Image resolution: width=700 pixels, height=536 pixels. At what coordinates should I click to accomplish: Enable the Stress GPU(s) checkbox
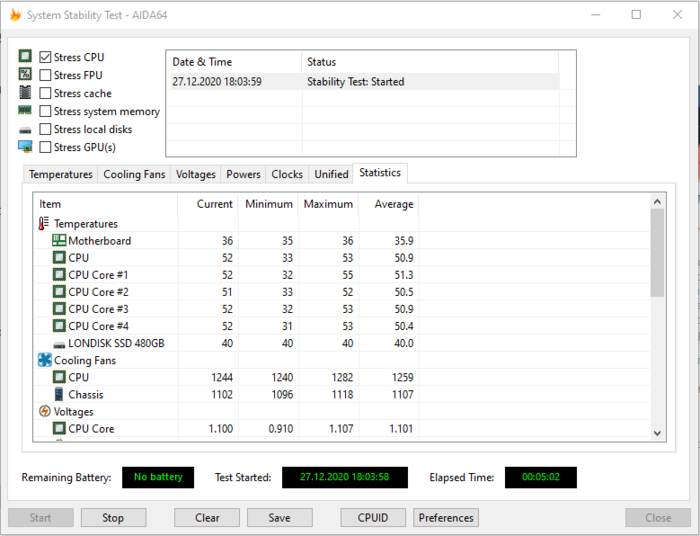point(45,147)
